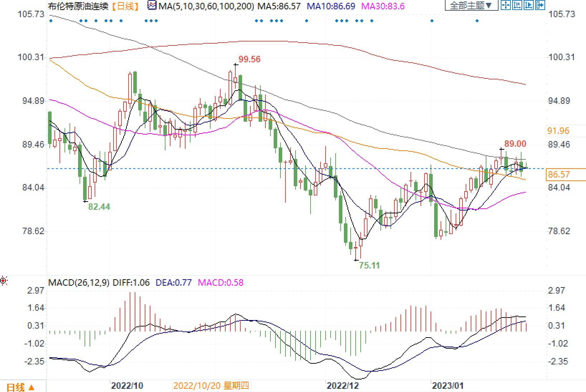Image resolution: width=586 pixels, height=392 pixels.
Task: Click the 82.44 low price label
Action: tap(99, 207)
